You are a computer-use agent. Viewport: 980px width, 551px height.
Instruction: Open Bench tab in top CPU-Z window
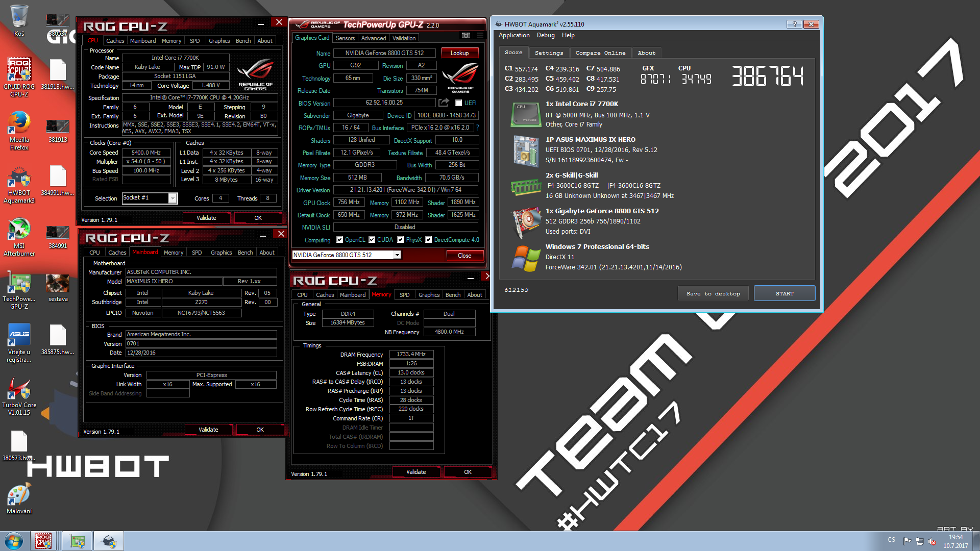(243, 41)
